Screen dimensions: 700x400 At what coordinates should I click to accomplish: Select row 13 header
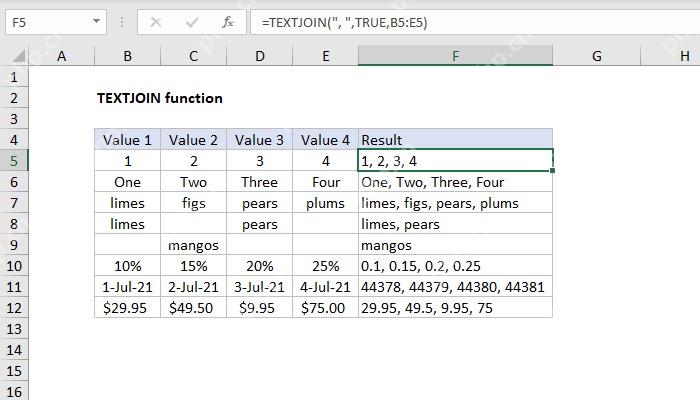pos(14,329)
